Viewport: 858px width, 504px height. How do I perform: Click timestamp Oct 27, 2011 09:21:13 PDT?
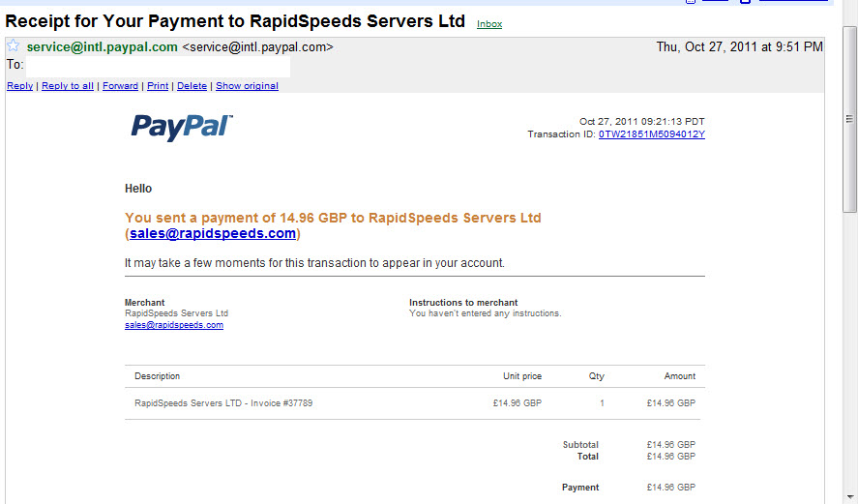pyautogui.click(x=642, y=122)
